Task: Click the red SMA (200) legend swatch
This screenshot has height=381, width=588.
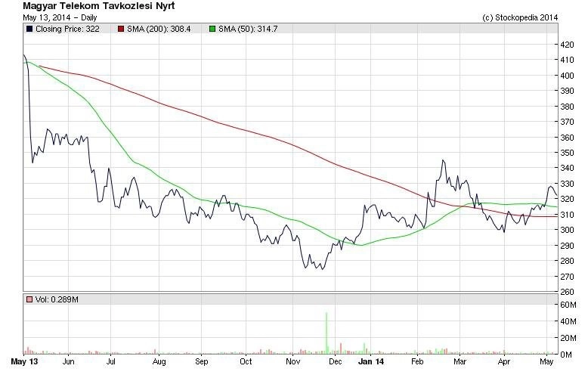Action: coord(121,29)
